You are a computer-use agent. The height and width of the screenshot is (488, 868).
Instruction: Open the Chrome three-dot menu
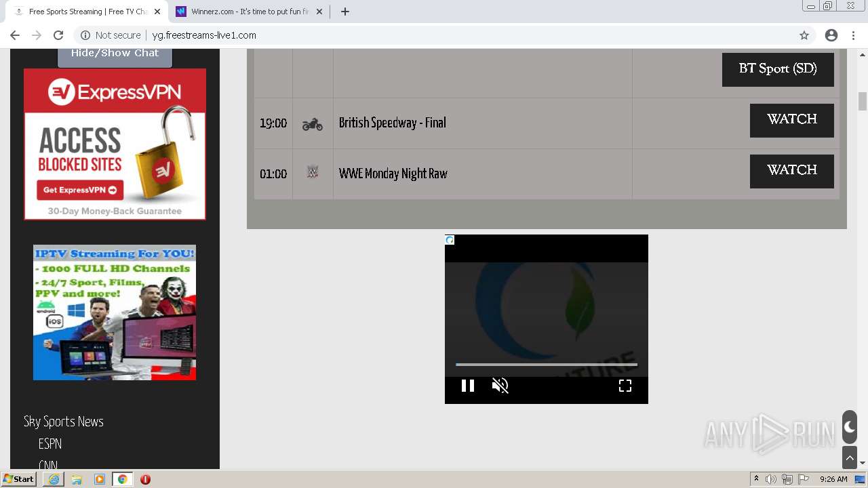pyautogui.click(x=853, y=35)
